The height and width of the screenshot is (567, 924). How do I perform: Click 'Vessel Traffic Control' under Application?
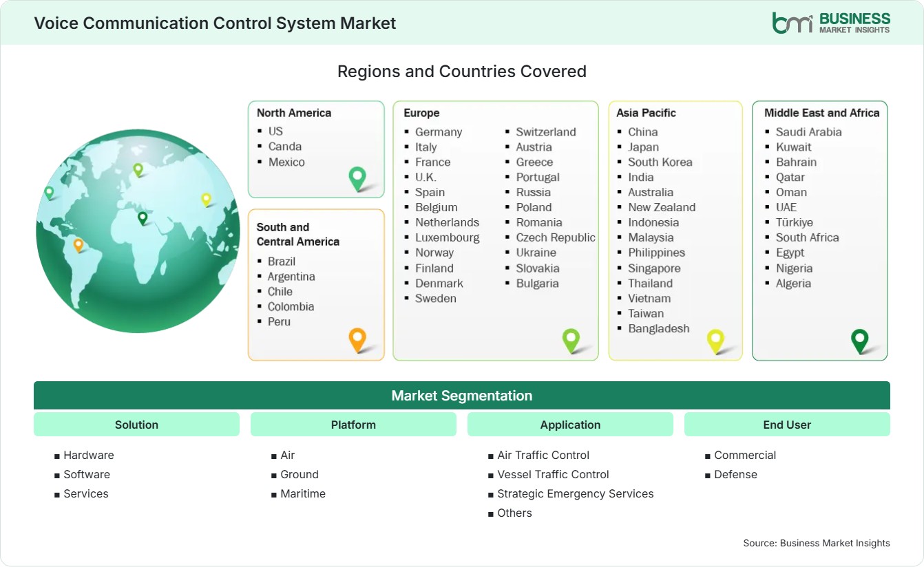pyautogui.click(x=553, y=475)
